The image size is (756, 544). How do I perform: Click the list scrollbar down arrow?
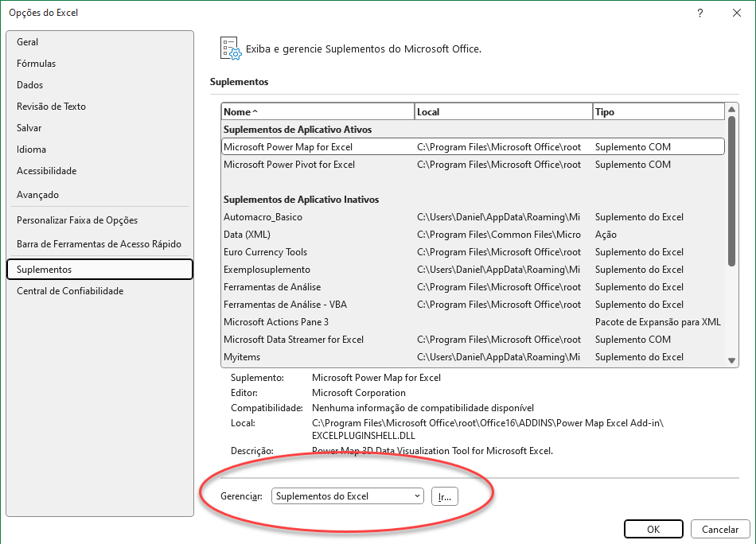[731, 360]
